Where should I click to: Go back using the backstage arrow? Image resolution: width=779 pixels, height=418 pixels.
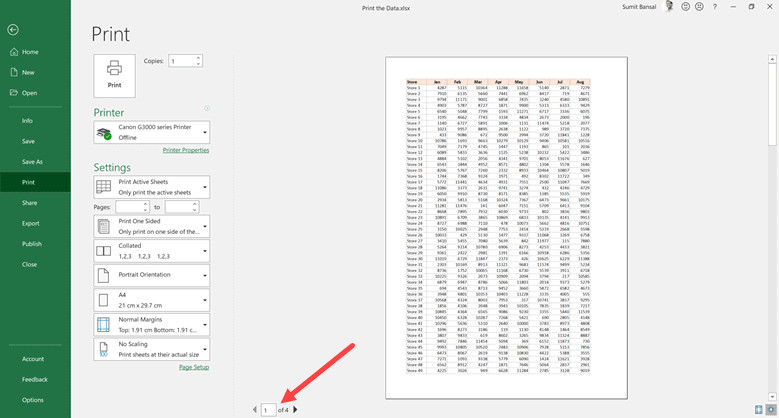click(x=13, y=30)
